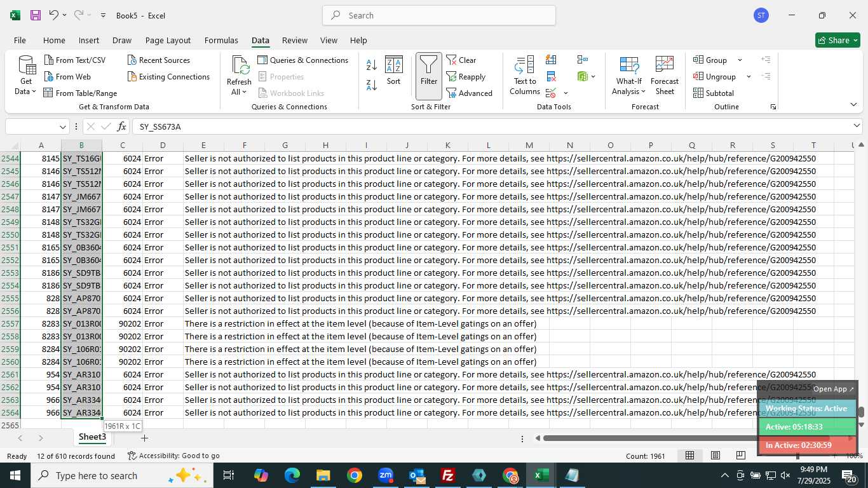Click the Search box in the title bar
The image size is (868, 488).
point(439,15)
